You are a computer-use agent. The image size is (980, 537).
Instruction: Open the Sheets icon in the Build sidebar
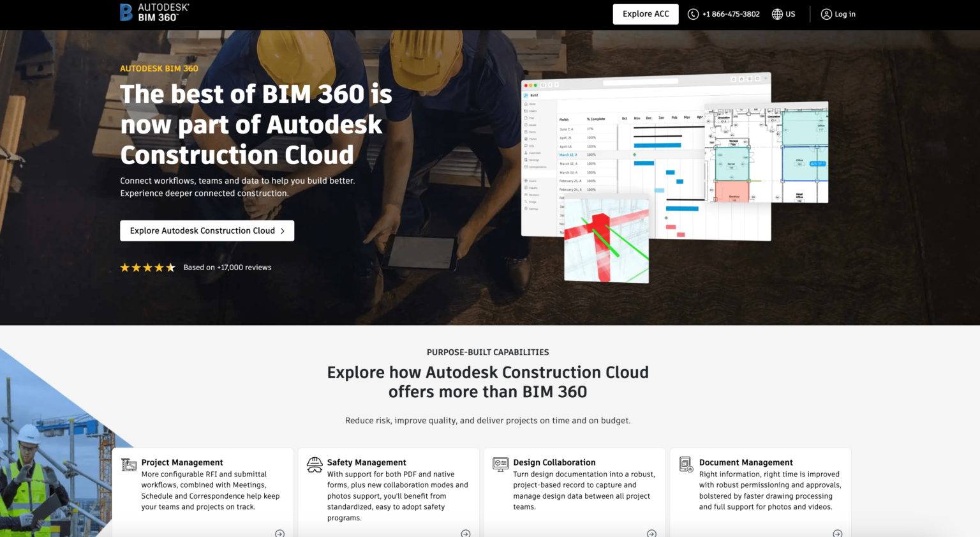pos(526,111)
